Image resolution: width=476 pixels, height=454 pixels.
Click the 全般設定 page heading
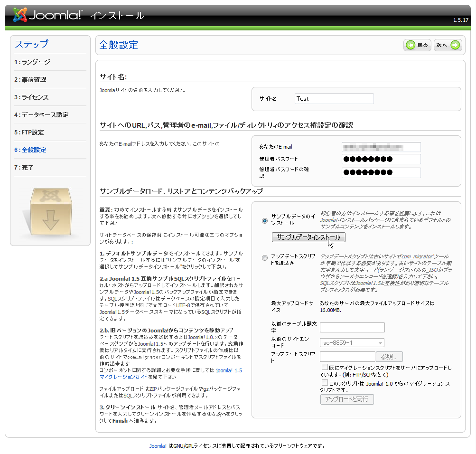pyautogui.click(x=119, y=45)
